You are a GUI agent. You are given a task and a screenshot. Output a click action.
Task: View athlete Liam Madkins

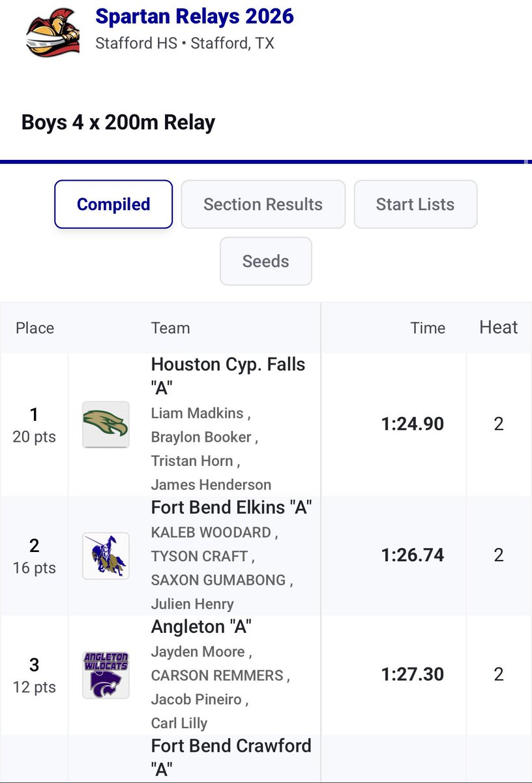[x=197, y=414]
